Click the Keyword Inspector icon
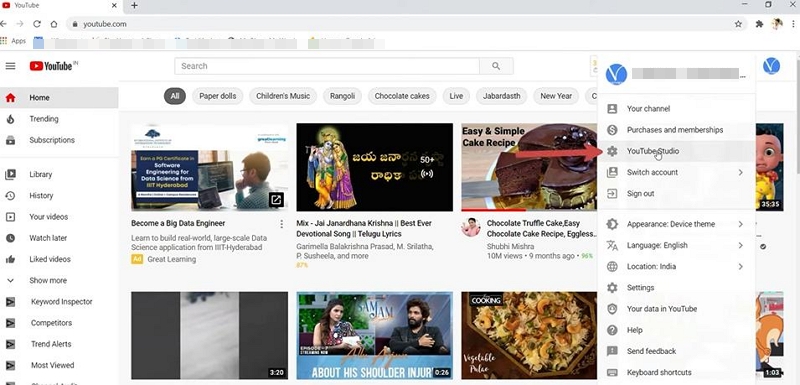The image size is (800, 385). 10,302
